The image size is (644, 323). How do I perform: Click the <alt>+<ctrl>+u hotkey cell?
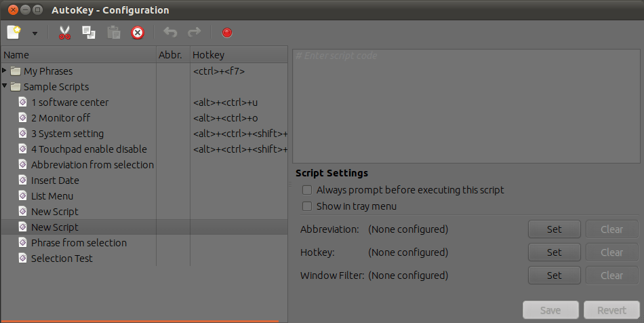(226, 102)
